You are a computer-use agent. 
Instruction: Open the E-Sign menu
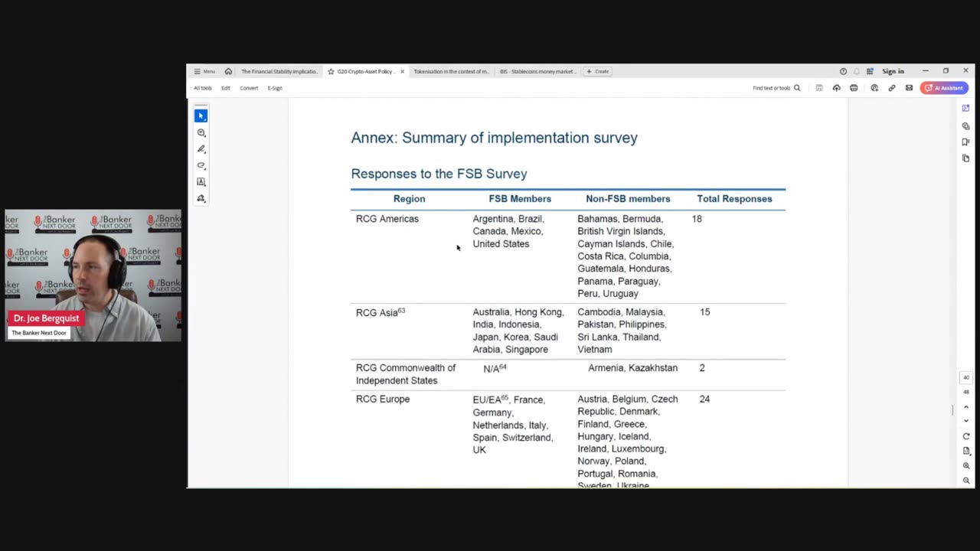tap(275, 88)
